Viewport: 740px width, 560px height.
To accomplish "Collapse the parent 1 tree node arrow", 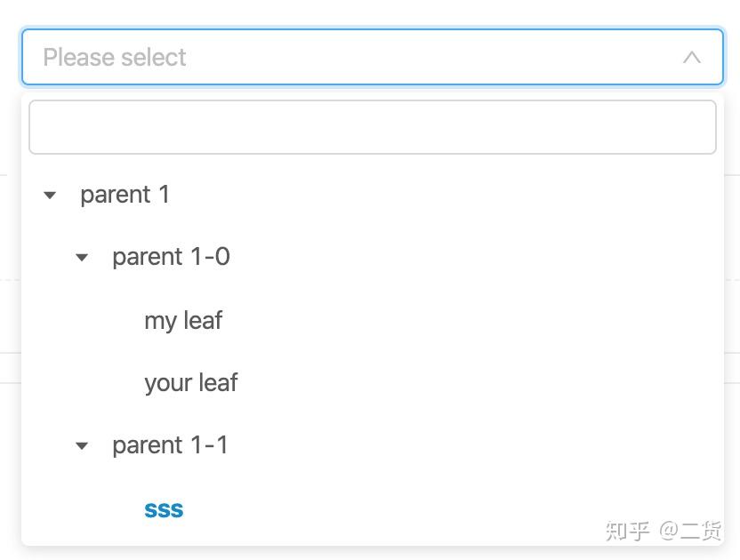I will pyautogui.click(x=50, y=195).
